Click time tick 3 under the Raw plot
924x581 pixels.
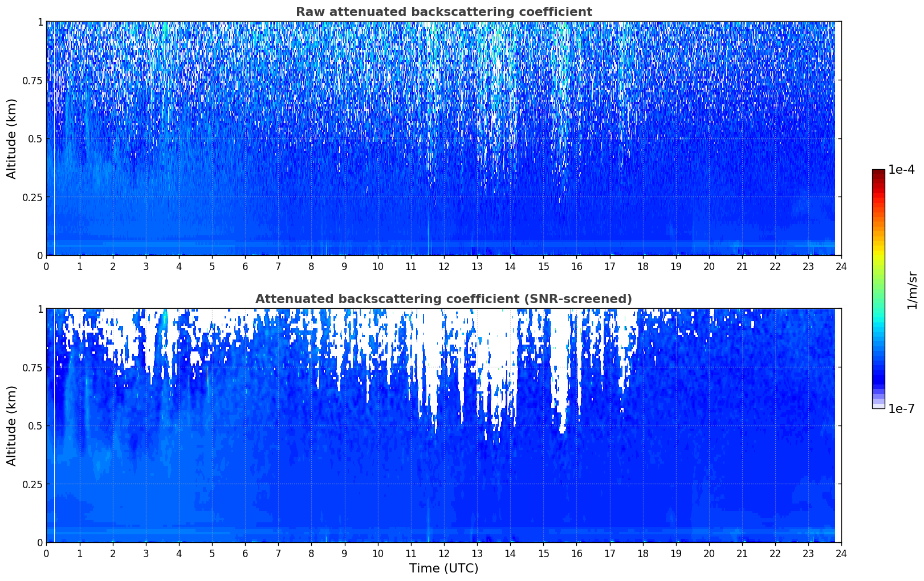(146, 266)
